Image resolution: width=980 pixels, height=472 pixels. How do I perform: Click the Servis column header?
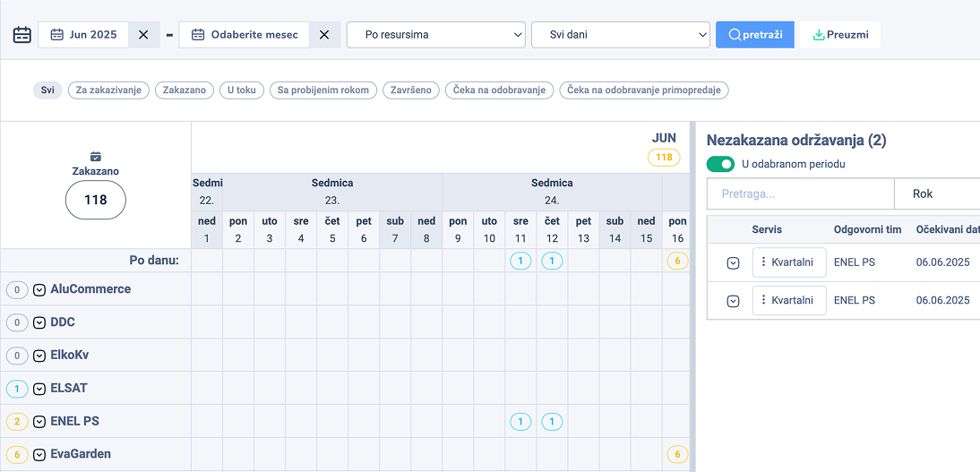tap(766, 229)
